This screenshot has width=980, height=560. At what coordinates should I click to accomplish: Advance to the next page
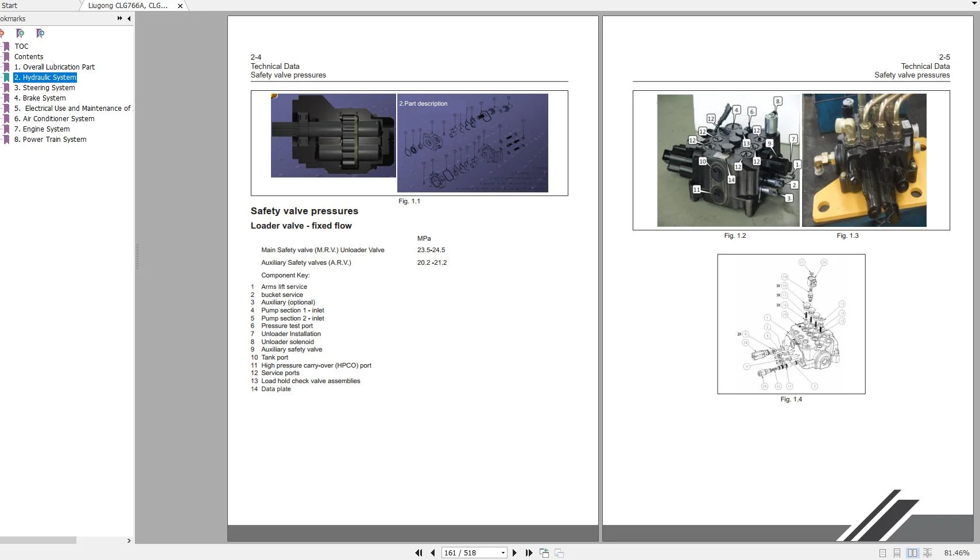click(514, 553)
